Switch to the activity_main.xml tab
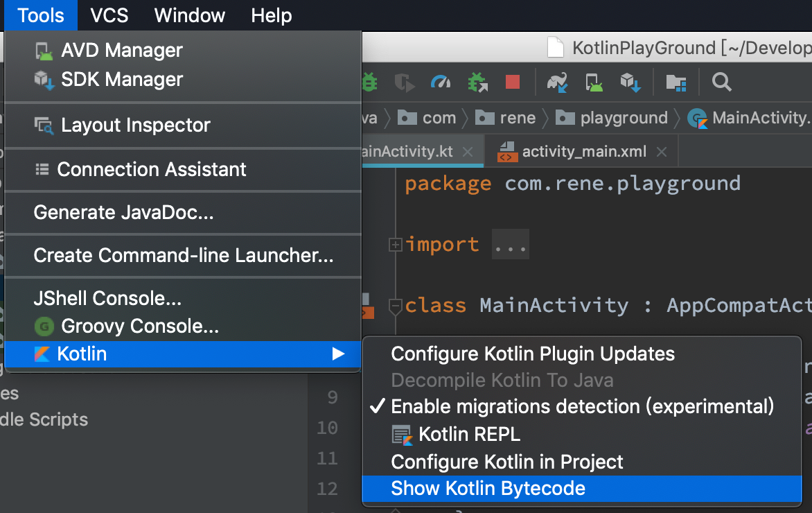Viewport: 812px width, 513px height. pyautogui.click(x=583, y=152)
